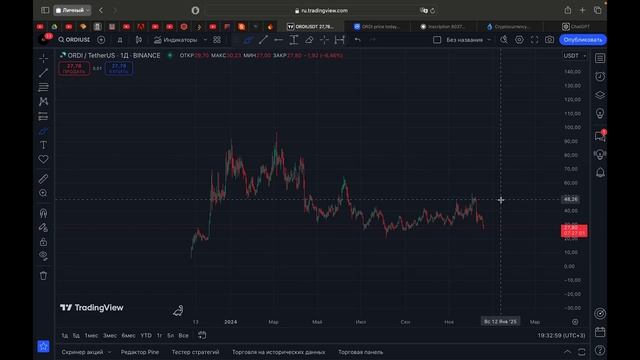This screenshot has height=360, width=640.
Task: Open the Тестер стратегий tab
Action: (196, 352)
